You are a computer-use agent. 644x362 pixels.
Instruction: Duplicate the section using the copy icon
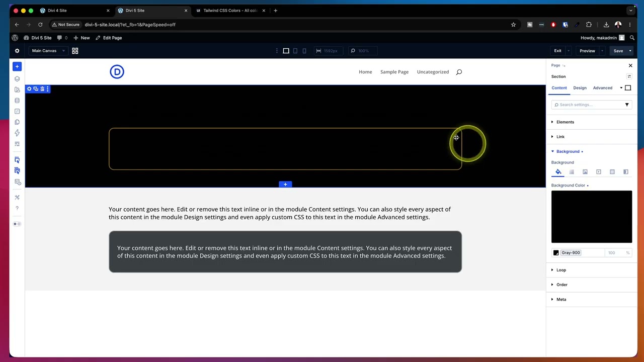pyautogui.click(x=36, y=89)
